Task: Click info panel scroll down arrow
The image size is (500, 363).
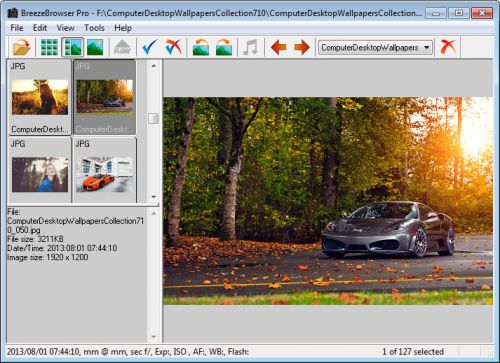Action: [x=153, y=337]
